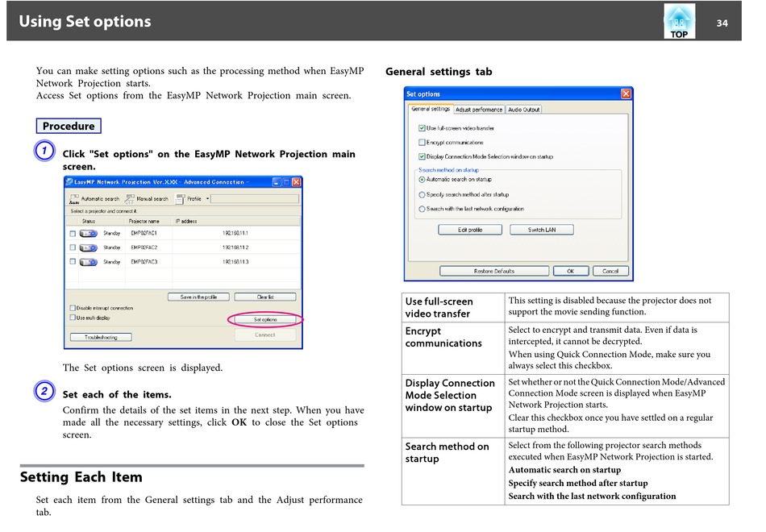Click Restore Defaults in Set options dialog
The image size is (766, 532).
[x=494, y=271]
